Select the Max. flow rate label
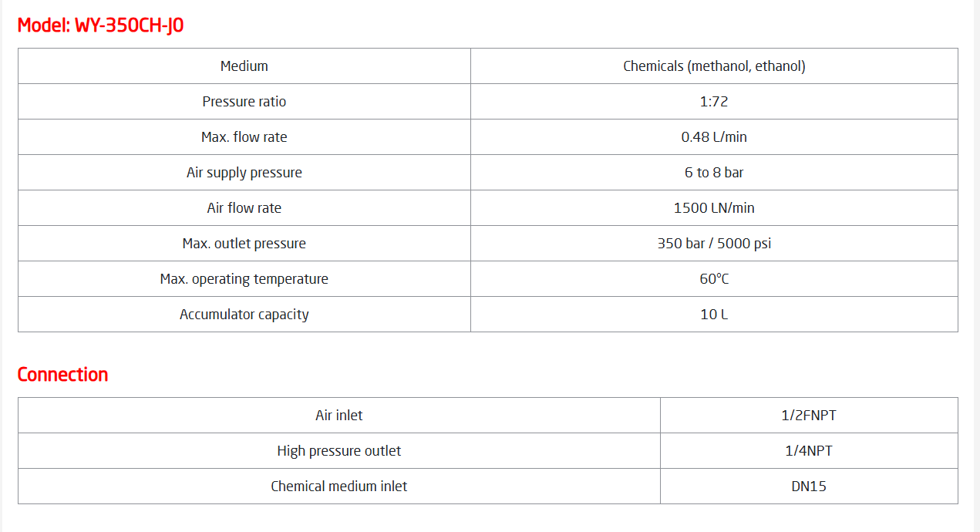 point(244,137)
